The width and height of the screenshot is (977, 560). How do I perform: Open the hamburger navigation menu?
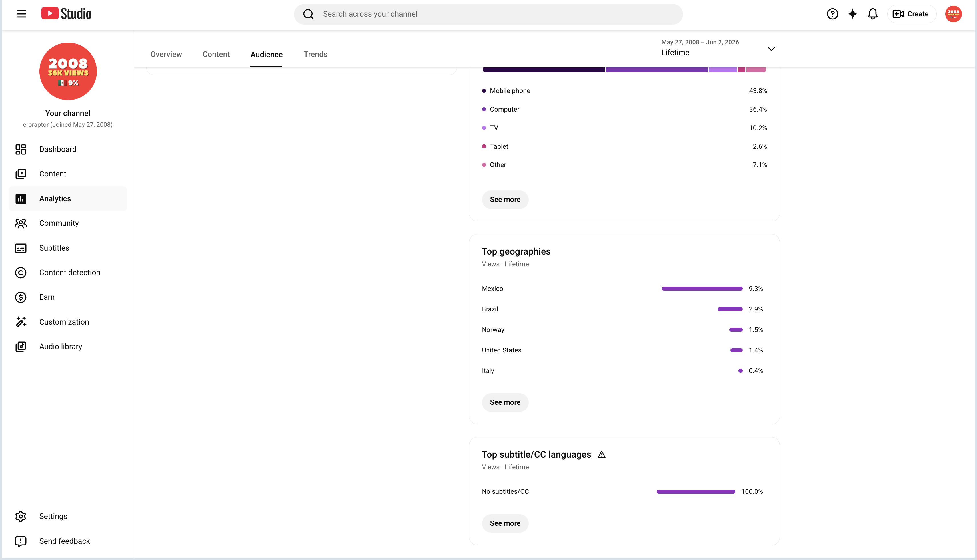(x=21, y=14)
